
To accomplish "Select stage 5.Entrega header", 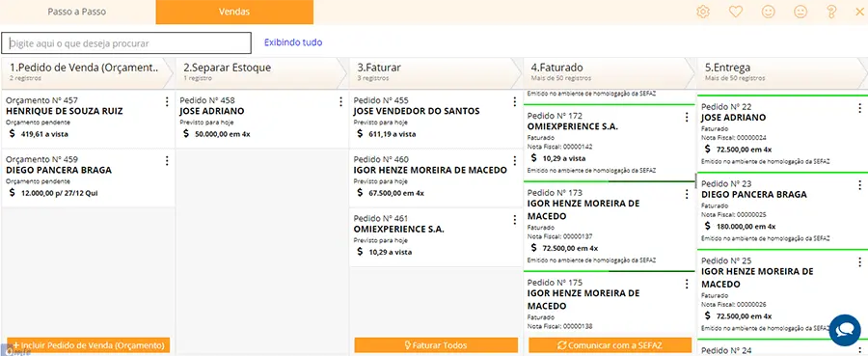I will coord(782,72).
